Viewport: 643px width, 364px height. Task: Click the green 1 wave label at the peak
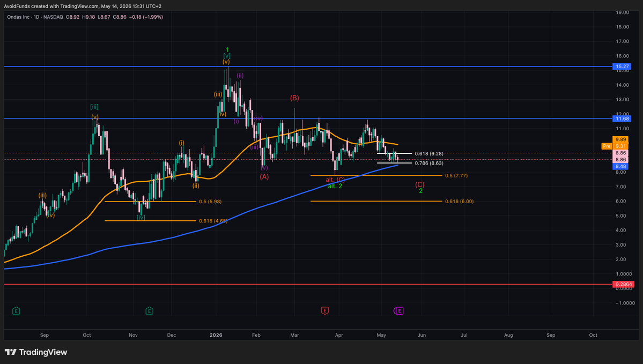(x=227, y=50)
